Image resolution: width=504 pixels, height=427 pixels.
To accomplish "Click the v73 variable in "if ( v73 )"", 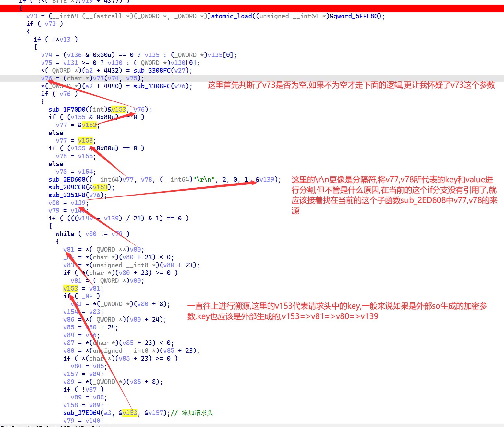I will (x=50, y=24).
